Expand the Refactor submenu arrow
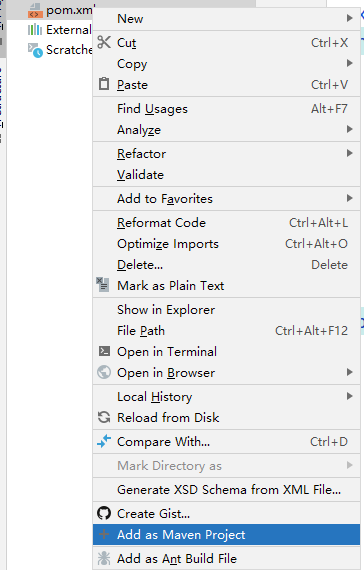Screen dimensions: 364x570 coord(349,153)
